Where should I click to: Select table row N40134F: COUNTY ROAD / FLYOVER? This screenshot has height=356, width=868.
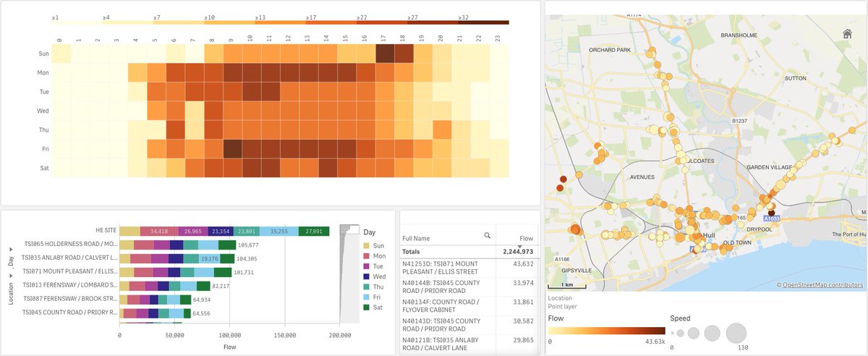469,305
